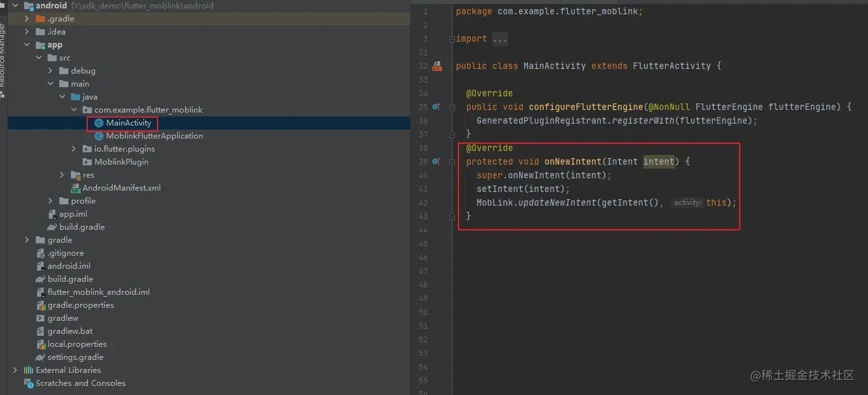The height and width of the screenshot is (395, 868).
Task: Click the 'activity:' parameter hint
Action: (x=687, y=202)
